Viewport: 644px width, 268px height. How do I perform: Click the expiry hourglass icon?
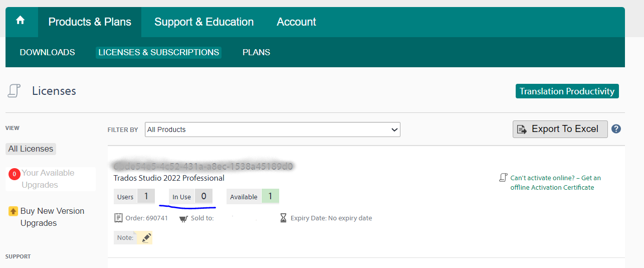point(283,218)
